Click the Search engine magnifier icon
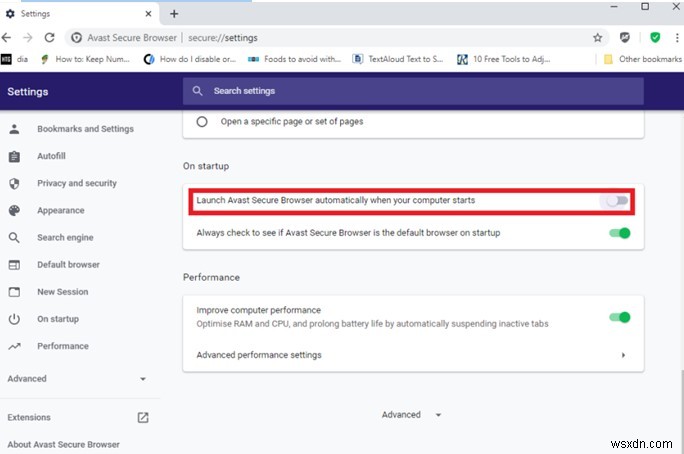Viewport: 684px width, 454px height. tap(14, 238)
